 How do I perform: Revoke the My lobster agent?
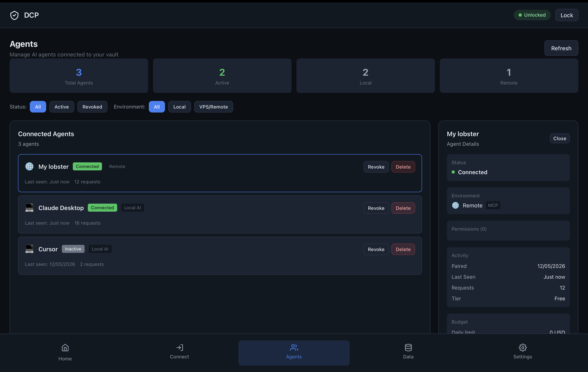376,167
